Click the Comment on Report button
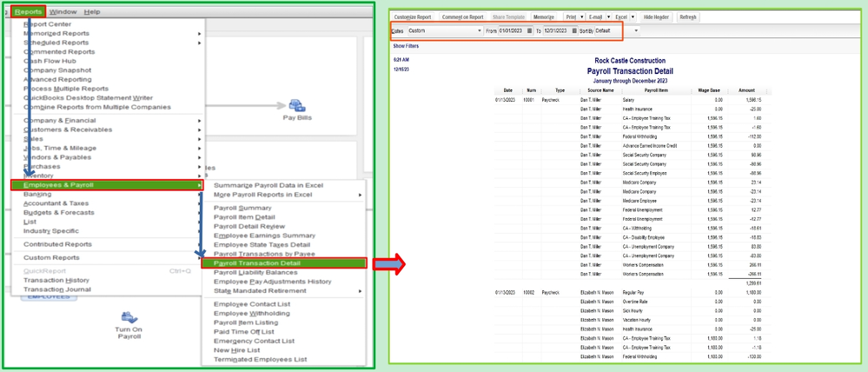This screenshot has height=372, width=868. coord(463,17)
